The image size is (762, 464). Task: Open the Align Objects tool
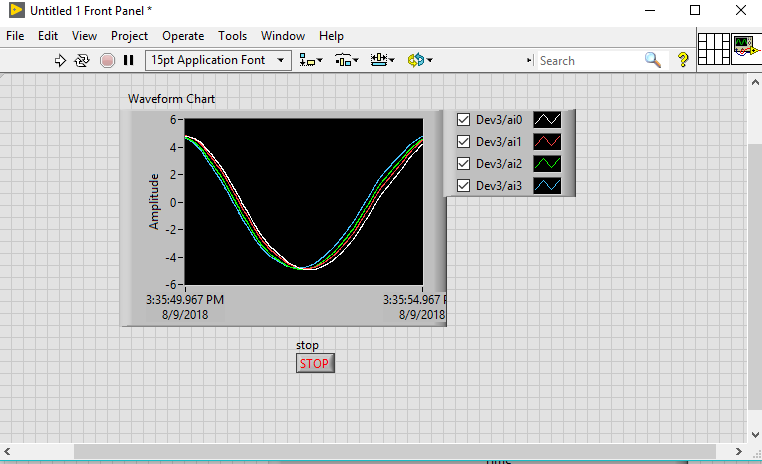311,60
